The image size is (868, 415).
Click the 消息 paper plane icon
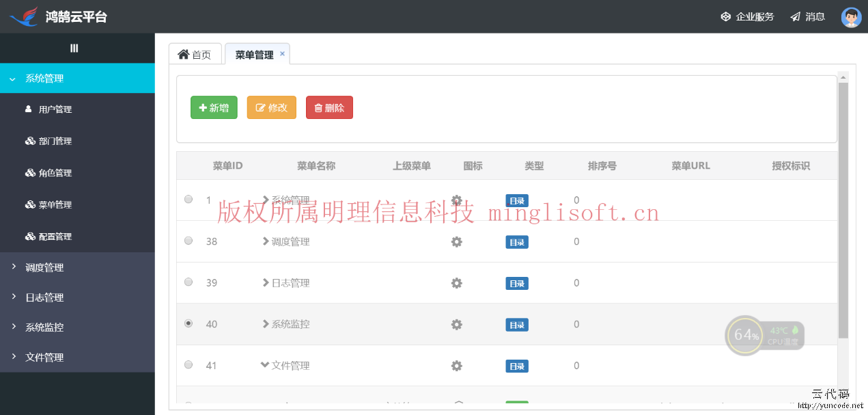795,16
